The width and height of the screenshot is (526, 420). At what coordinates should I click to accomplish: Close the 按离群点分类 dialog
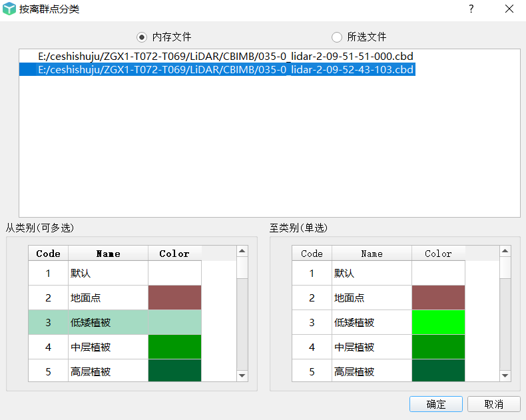click(x=509, y=9)
